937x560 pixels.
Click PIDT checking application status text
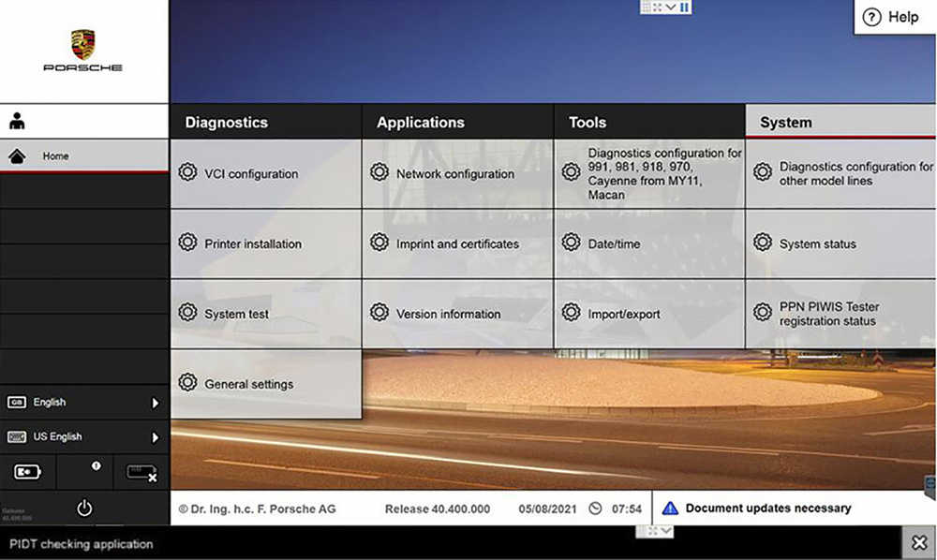pyautogui.click(x=82, y=544)
